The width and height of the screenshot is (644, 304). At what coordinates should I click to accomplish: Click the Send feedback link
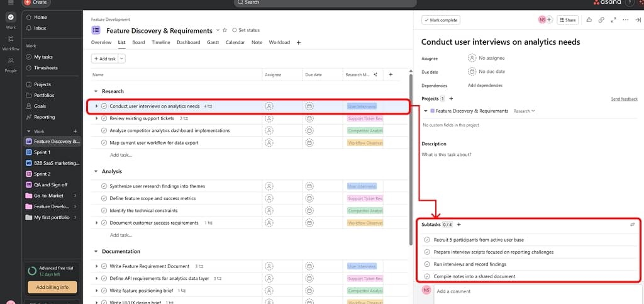click(625, 99)
